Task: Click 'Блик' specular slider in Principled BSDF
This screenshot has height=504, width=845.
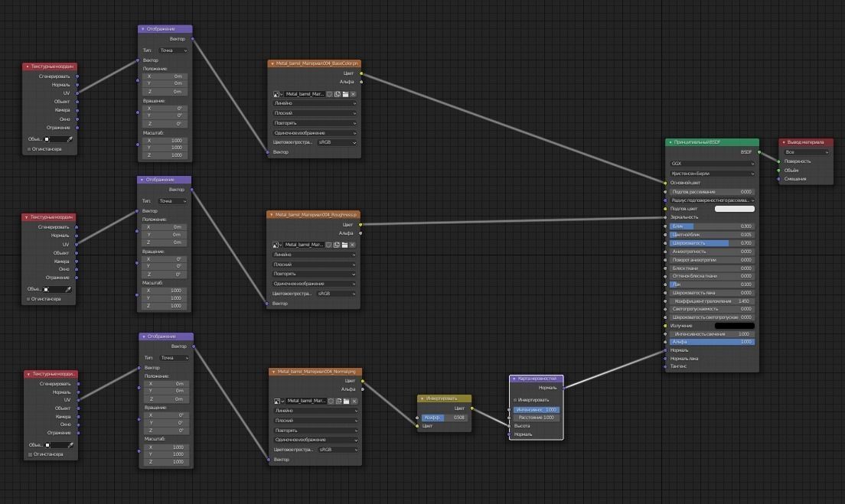Action: pyautogui.click(x=712, y=226)
